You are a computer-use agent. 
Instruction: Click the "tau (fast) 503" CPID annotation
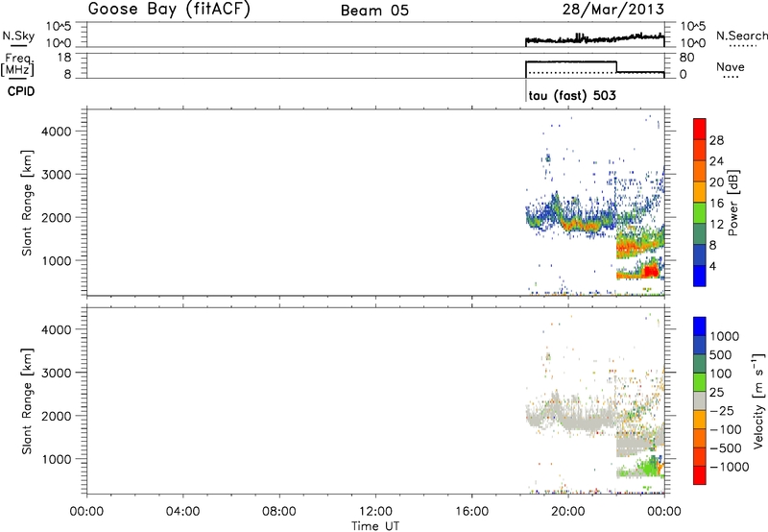tap(572, 95)
